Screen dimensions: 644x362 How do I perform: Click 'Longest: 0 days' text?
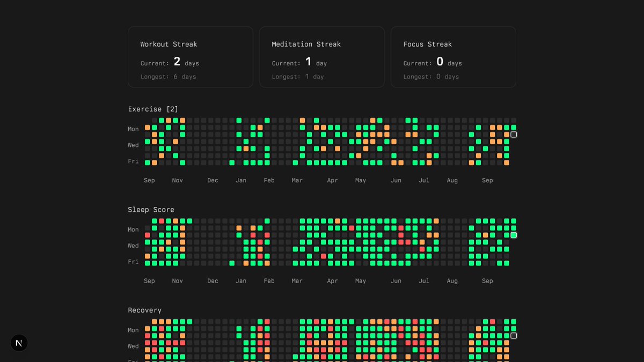(x=431, y=77)
